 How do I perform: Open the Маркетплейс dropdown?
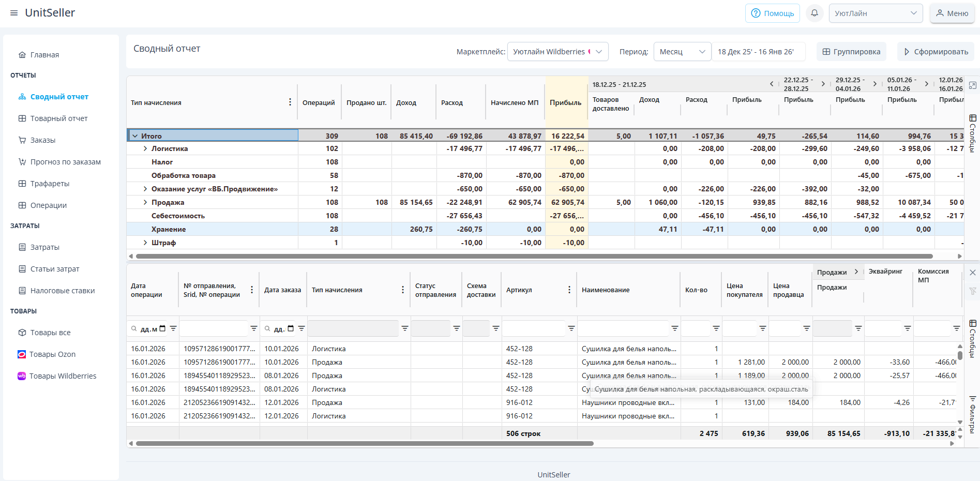point(557,52)
